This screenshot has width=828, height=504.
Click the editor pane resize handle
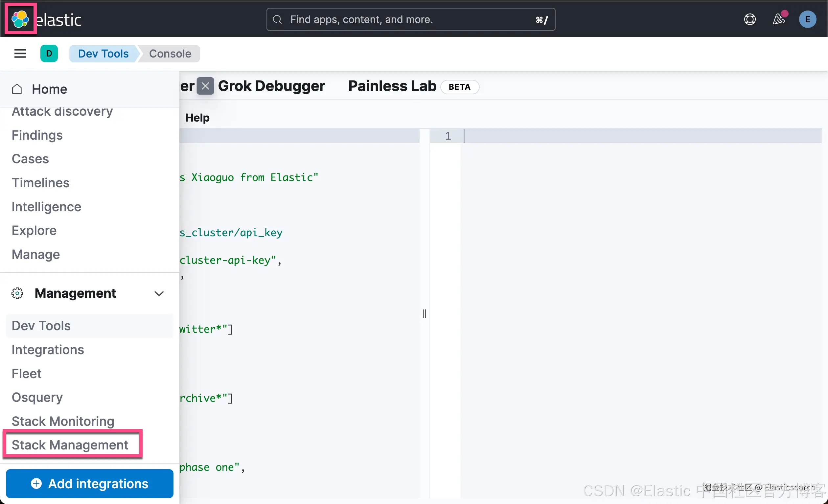[424, 313]
